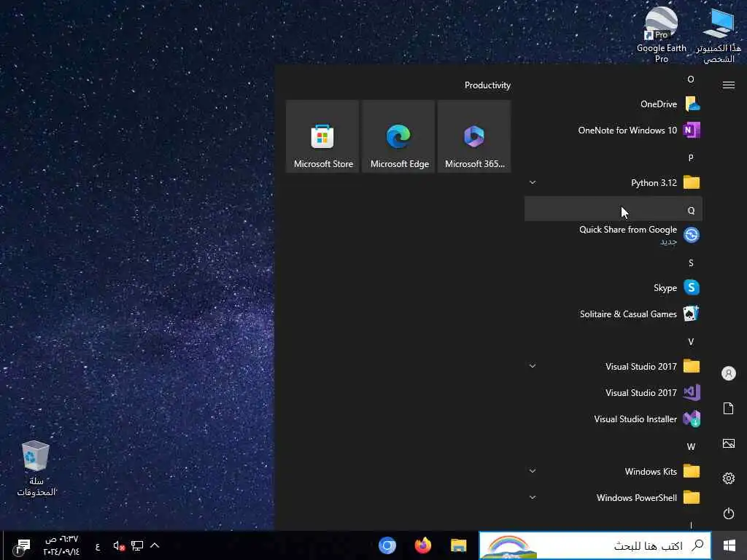Open the Google Earth Pro desktop shortcut
This screenshot has width=747, height=560.
click(x=661, y=34)
